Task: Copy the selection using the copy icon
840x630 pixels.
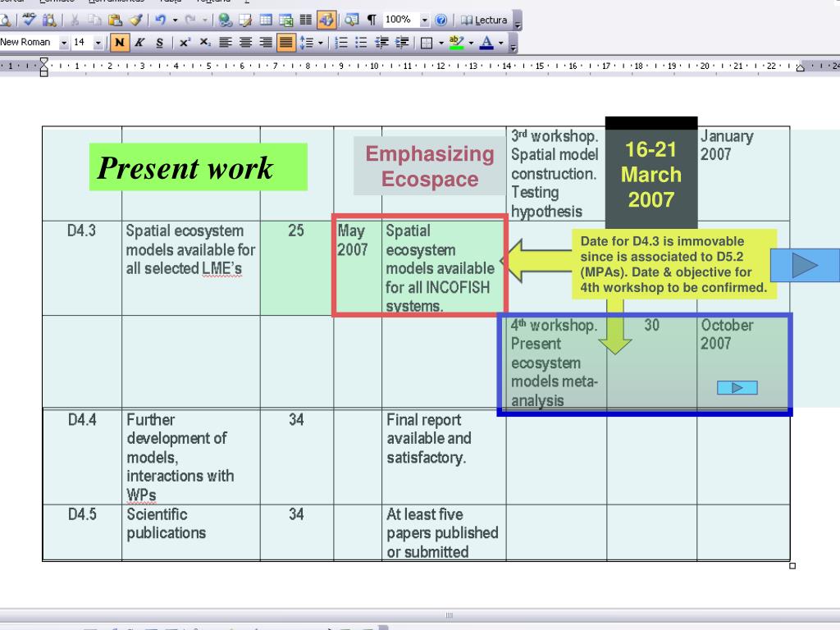Action: point(94,21)
